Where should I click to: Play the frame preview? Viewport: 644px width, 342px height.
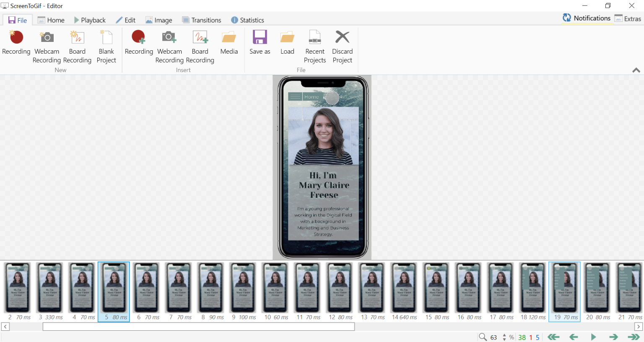593,337
